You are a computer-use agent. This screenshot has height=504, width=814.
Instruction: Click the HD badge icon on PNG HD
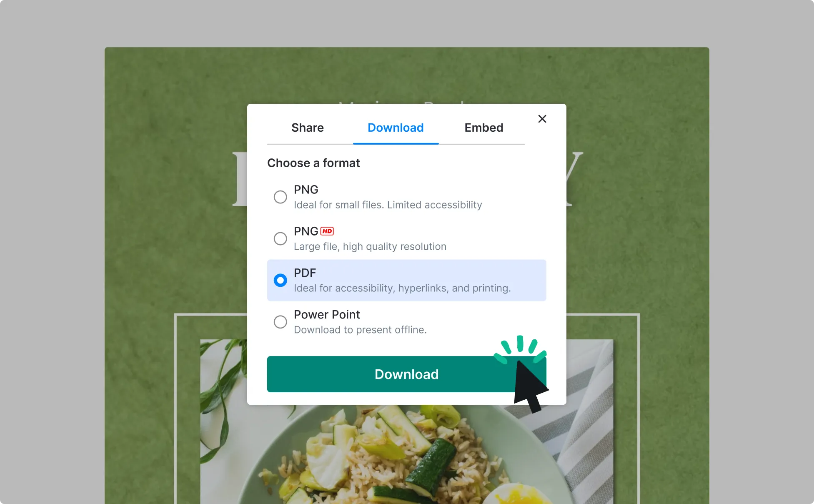coord(327,231)
